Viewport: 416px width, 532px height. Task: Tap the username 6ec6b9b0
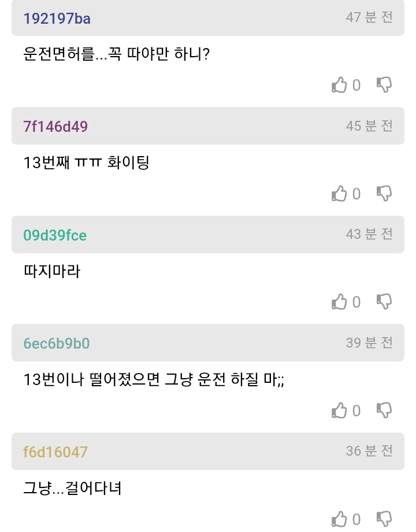coord(57,343)
